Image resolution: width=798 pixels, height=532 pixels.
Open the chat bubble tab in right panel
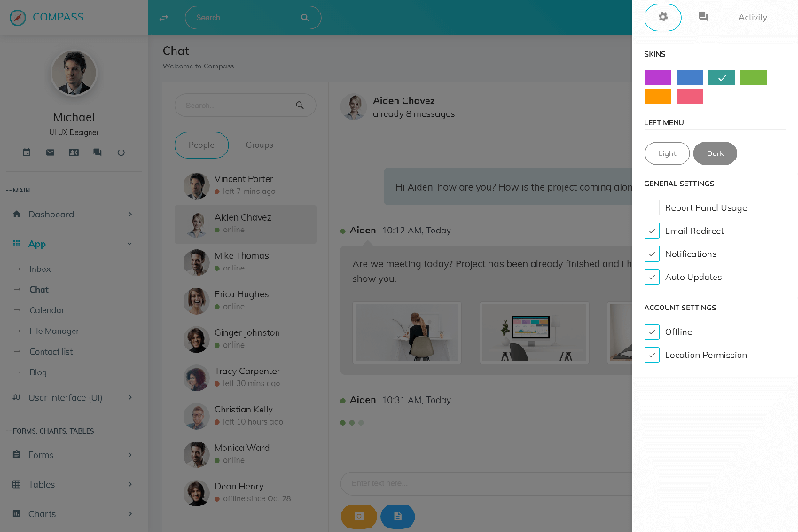[703, 17]
